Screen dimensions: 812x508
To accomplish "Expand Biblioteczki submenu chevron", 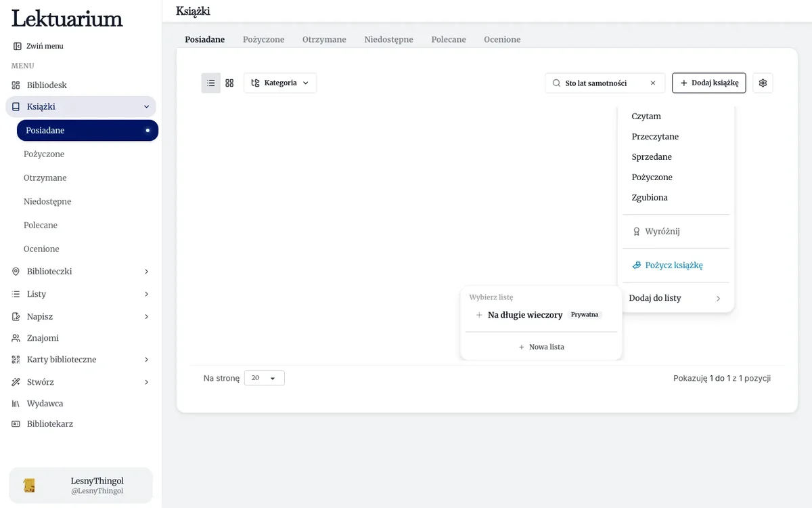I will [147, 272].
